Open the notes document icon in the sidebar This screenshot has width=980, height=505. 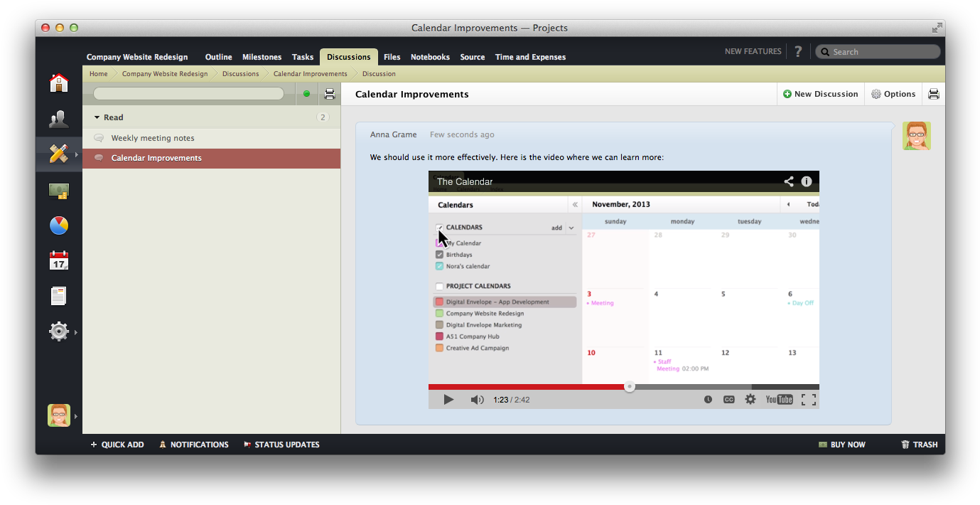pos(59,295)
